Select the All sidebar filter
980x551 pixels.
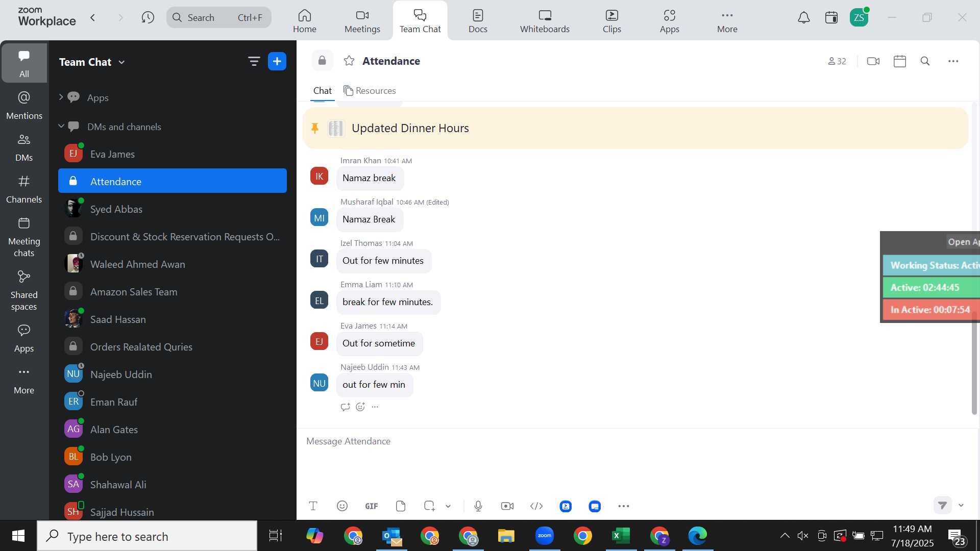24,63
